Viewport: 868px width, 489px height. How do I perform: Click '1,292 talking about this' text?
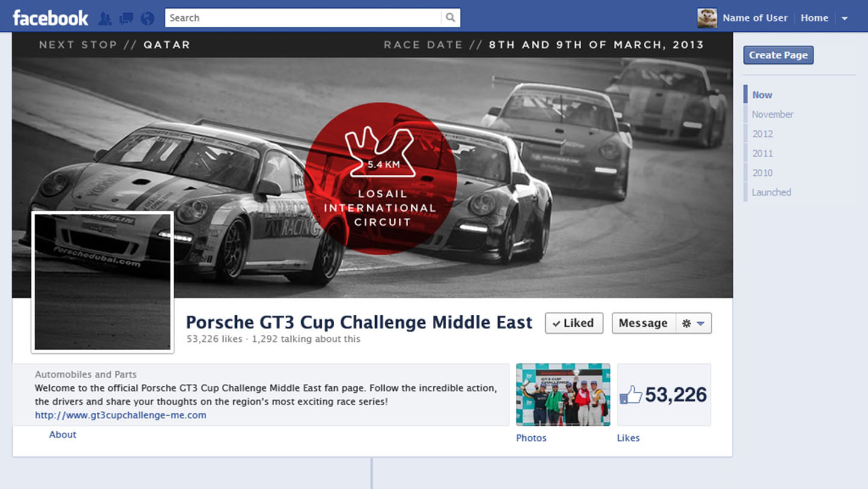(306, 339)
